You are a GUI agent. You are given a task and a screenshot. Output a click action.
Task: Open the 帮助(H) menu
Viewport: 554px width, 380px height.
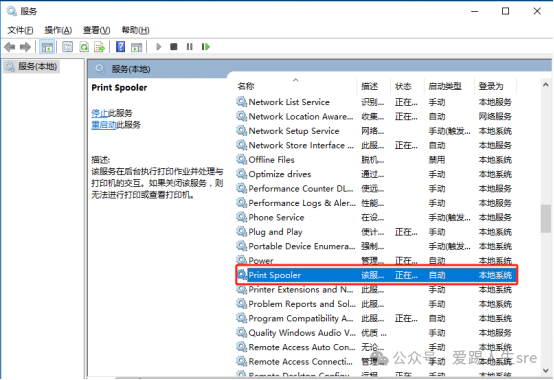pos(135,30)
